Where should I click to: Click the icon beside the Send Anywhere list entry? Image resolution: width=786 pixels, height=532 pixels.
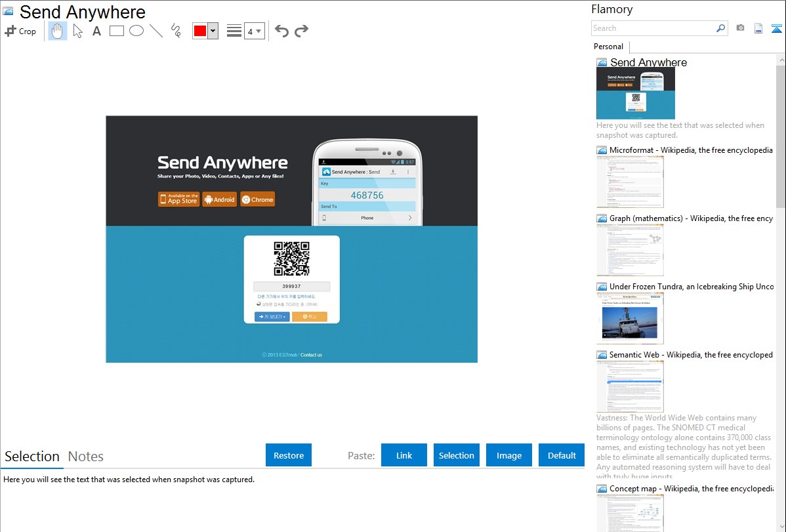tap(602, 63)
